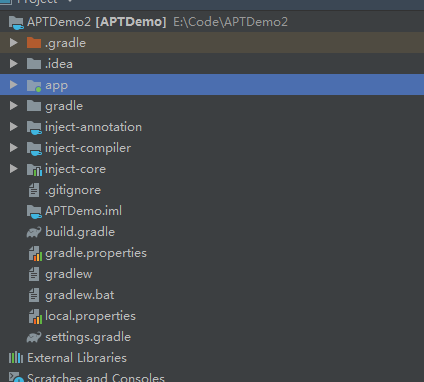Click the inject-annotation module folder icon
Screen dimensions: 424x382
34,127
